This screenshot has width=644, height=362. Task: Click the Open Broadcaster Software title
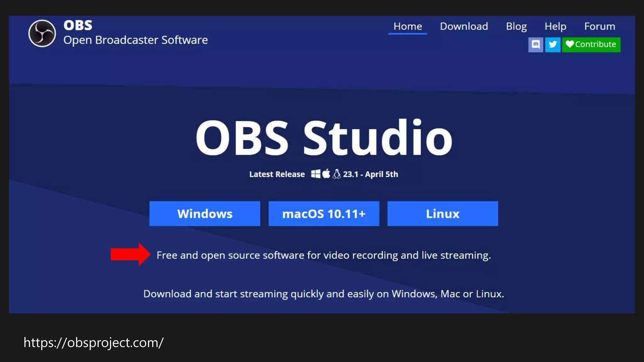[x=136, y=40]
